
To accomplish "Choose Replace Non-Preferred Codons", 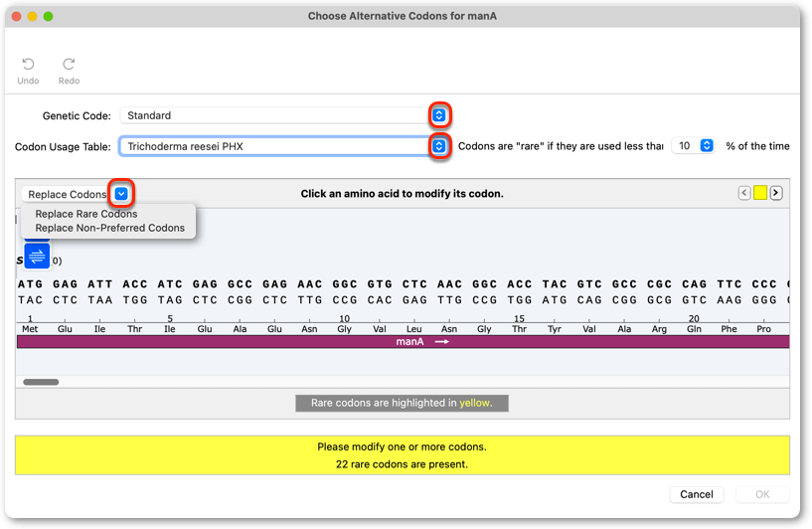I will tap(109, 228).
